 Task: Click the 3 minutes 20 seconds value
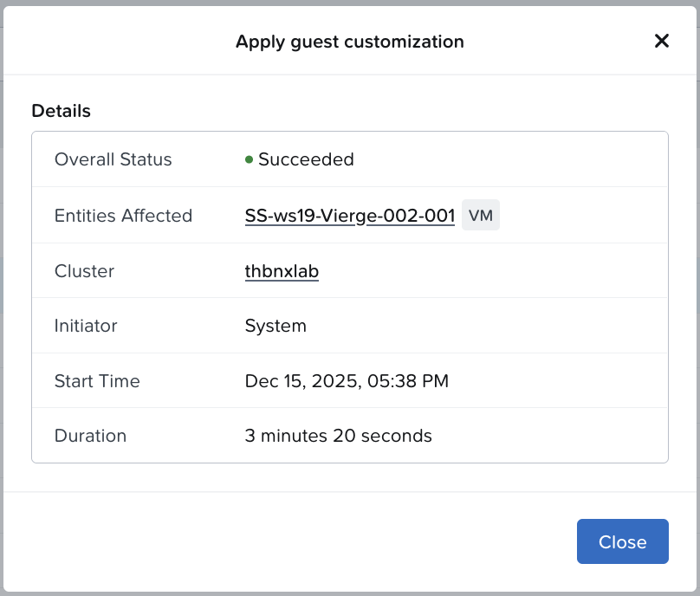(x=338, y=436)
